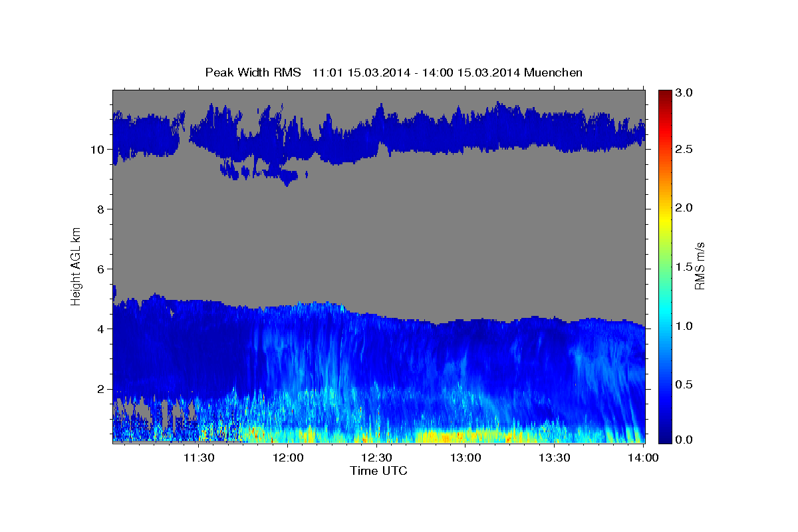Click the 12:30 time tick label

tap(377, 458)
